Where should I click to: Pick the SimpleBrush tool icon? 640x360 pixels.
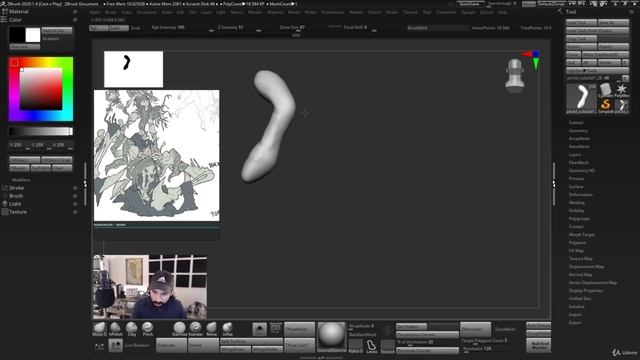click(x=605, y=106)
